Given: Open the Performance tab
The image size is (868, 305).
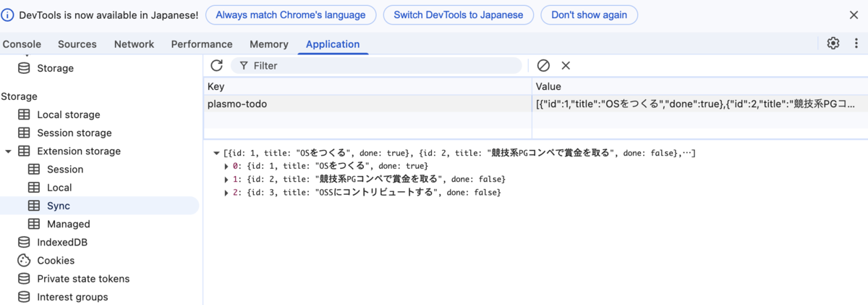Looking at the screenshot, I should pos(202,44).
